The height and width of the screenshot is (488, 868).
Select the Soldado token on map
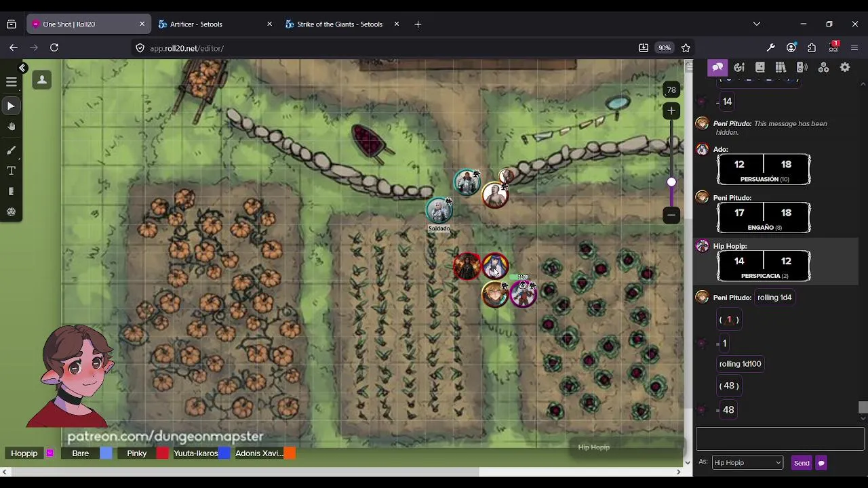coord(439,211)
